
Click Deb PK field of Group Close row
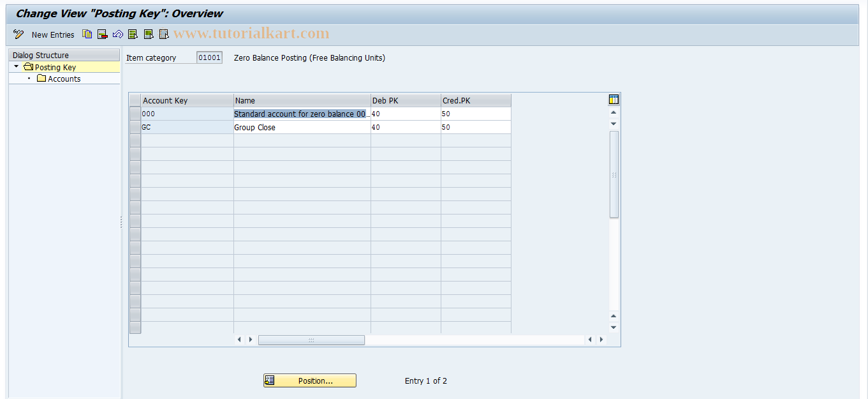tap(406, 127)
